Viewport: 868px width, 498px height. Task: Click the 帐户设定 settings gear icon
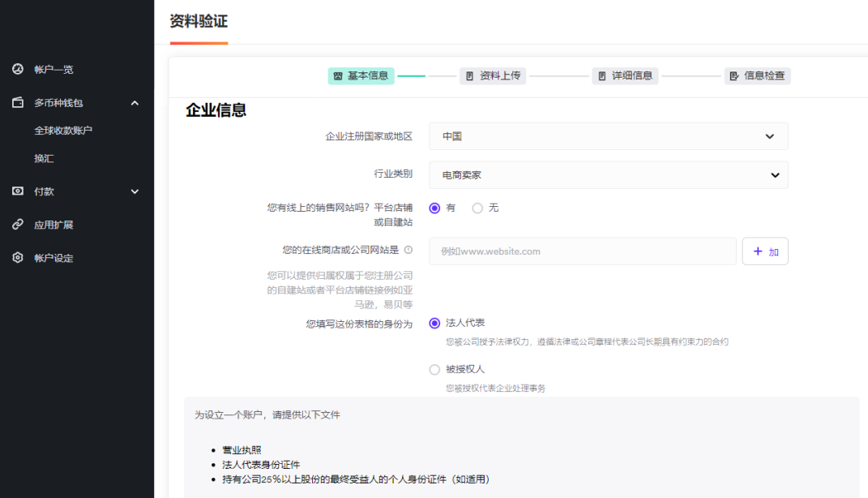click(x=17, y=257)
